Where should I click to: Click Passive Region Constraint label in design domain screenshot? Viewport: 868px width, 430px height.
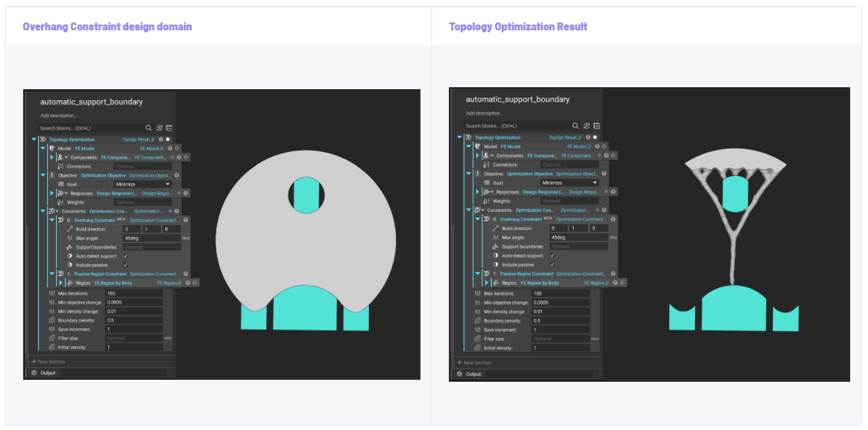click(100, 273)
